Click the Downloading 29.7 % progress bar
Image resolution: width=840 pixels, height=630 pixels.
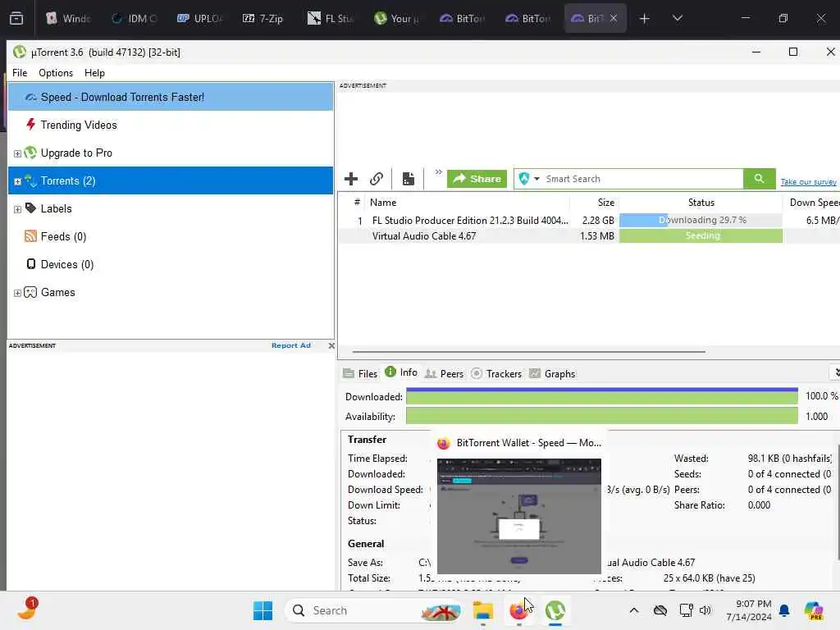coord(701,220)
